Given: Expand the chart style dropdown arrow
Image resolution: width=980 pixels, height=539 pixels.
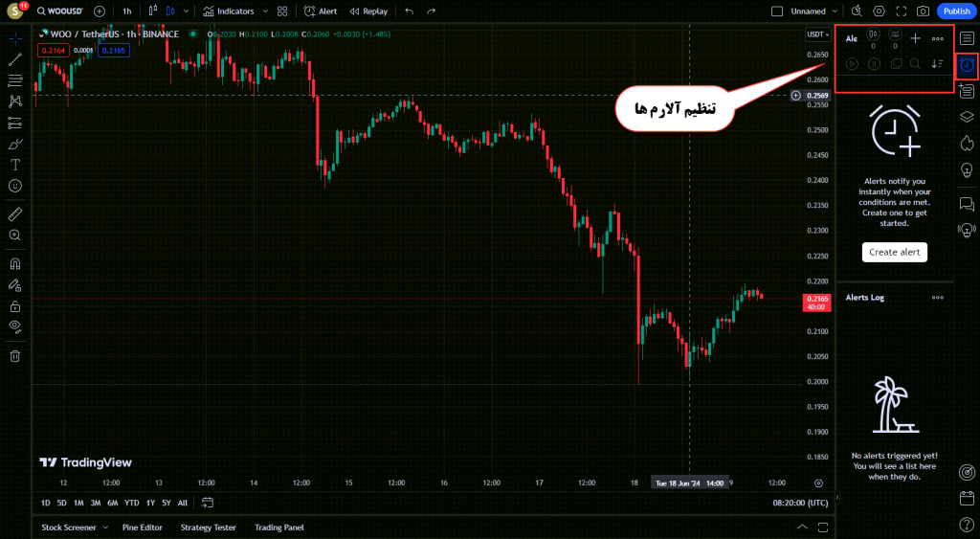Looking at the screenshot, I should click(x=186, y=11).
